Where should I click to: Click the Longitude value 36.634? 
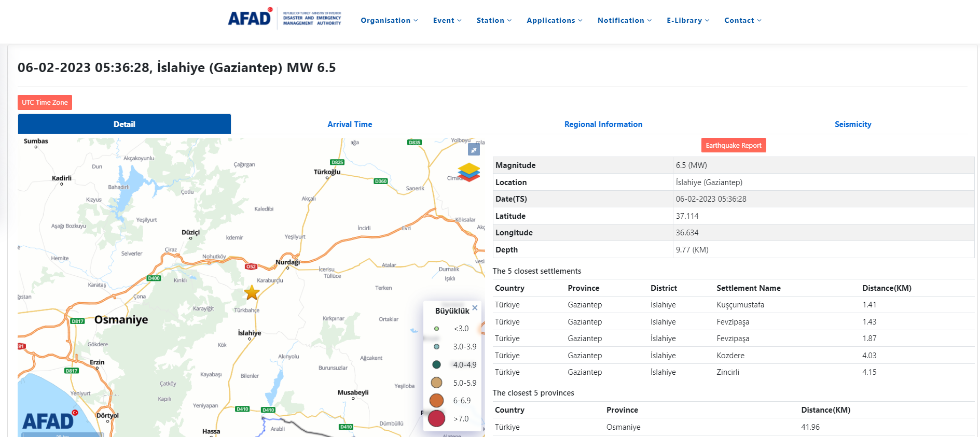[687, 233]
